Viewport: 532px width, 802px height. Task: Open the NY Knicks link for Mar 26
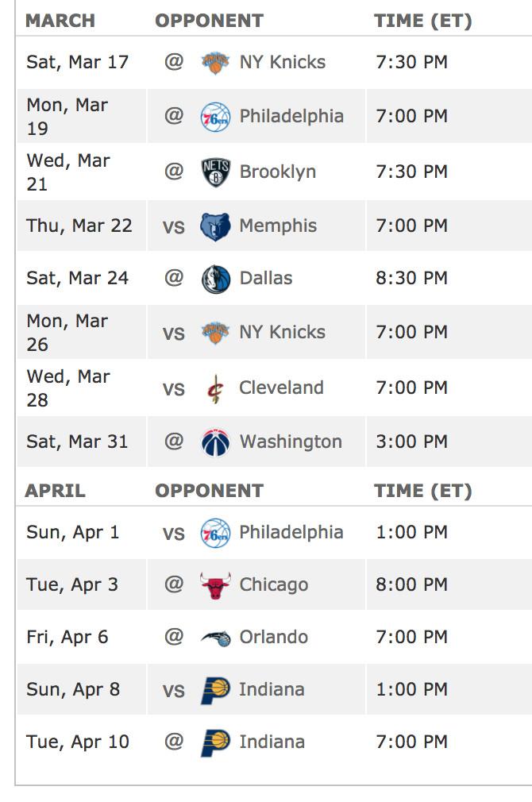pyautogui.click(x=282, y=332)
